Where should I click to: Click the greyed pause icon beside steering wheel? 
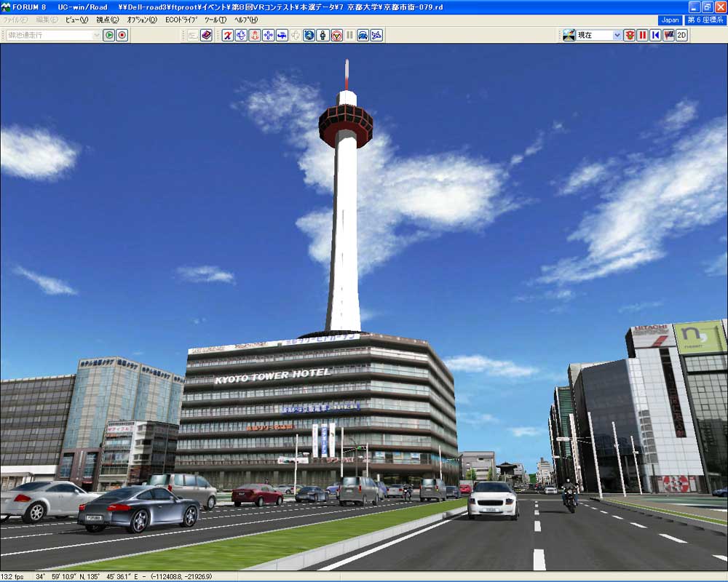pyautogui.click(x=349, y=35)
